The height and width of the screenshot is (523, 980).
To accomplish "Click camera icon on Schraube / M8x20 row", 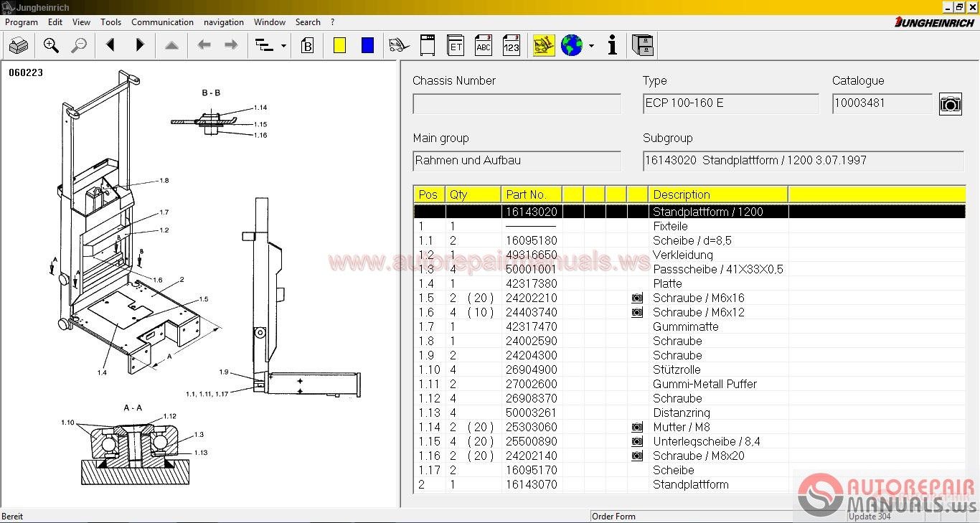I will 637,456.
